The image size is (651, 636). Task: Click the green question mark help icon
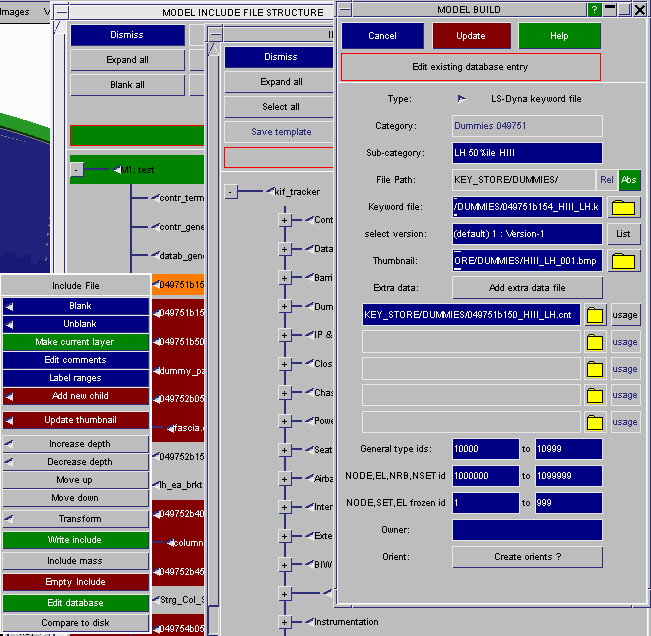(x=595, y=10)
